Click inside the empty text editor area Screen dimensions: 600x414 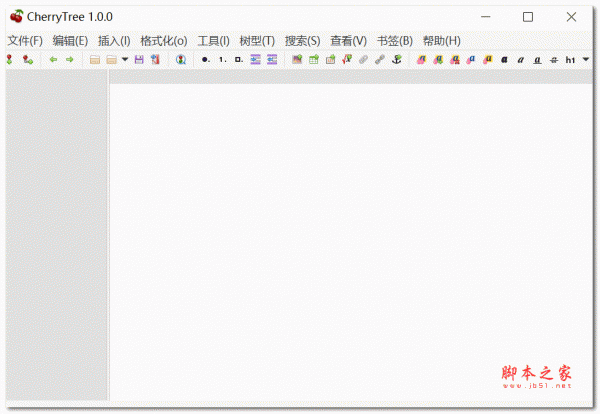point(350,240)
